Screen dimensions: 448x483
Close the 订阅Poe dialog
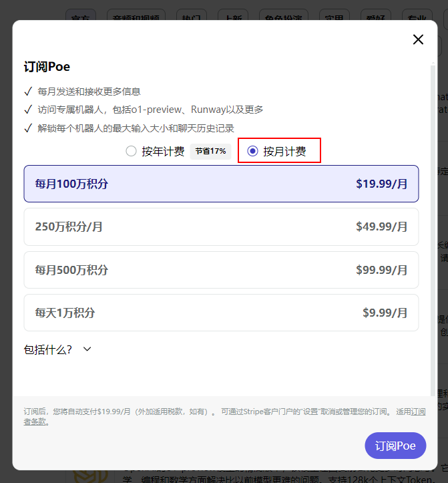pyautogui.click(x=418, y=39)
